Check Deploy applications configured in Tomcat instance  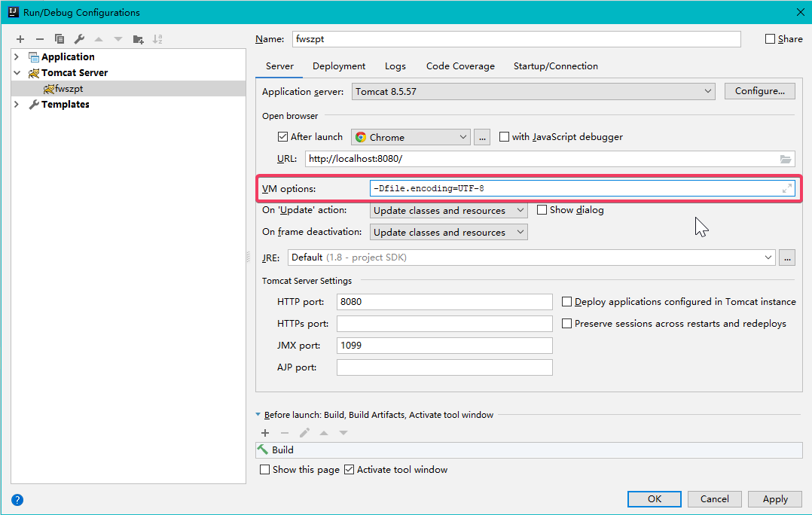(566, 301)
